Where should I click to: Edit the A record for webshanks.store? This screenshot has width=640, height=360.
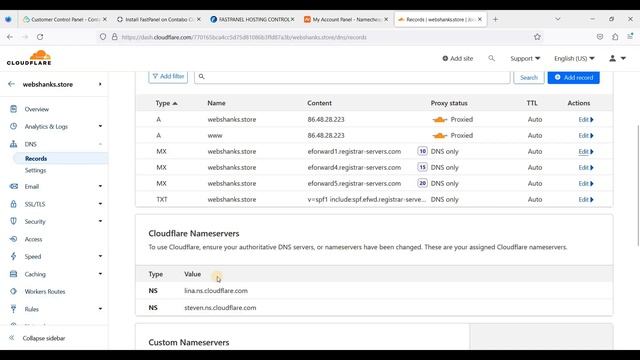tap(586, 120)
